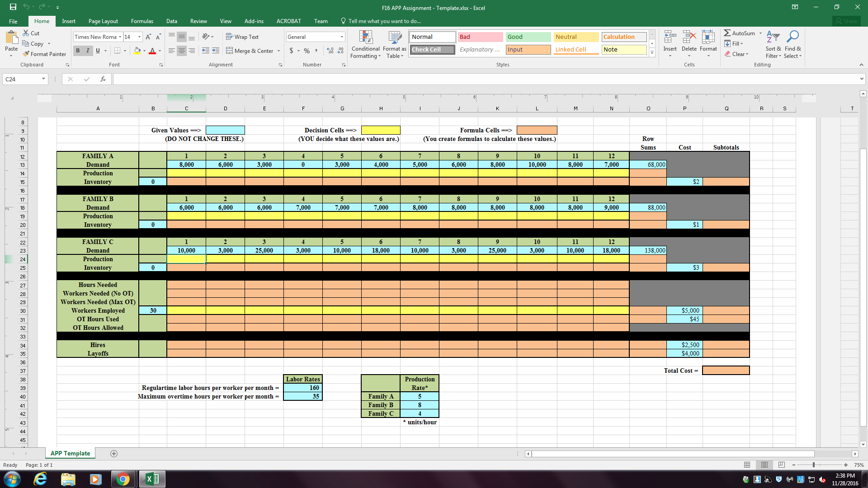Expand the font name dropdown
This screenshot has width=868, height=488.
tap(120, 37)
